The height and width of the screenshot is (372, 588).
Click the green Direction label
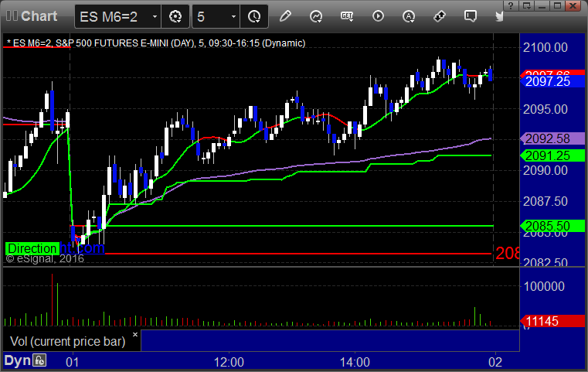tap(32, 248)
